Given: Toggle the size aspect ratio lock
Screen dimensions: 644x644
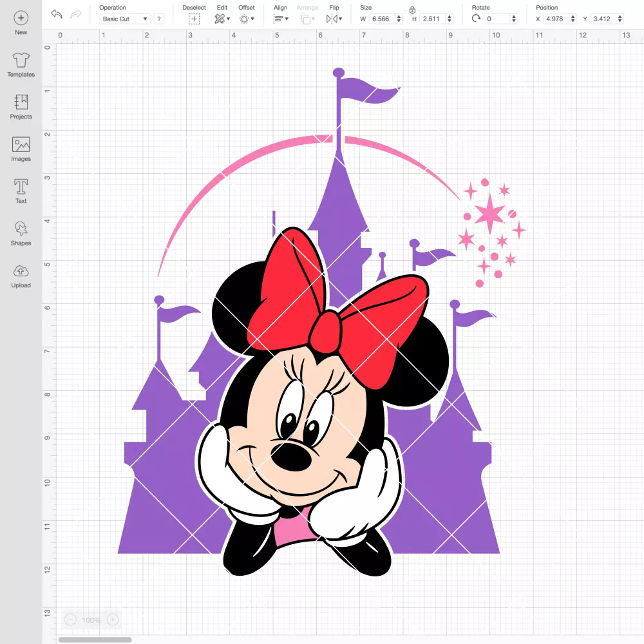Looking at the screenshot, I should pos(412,10).
